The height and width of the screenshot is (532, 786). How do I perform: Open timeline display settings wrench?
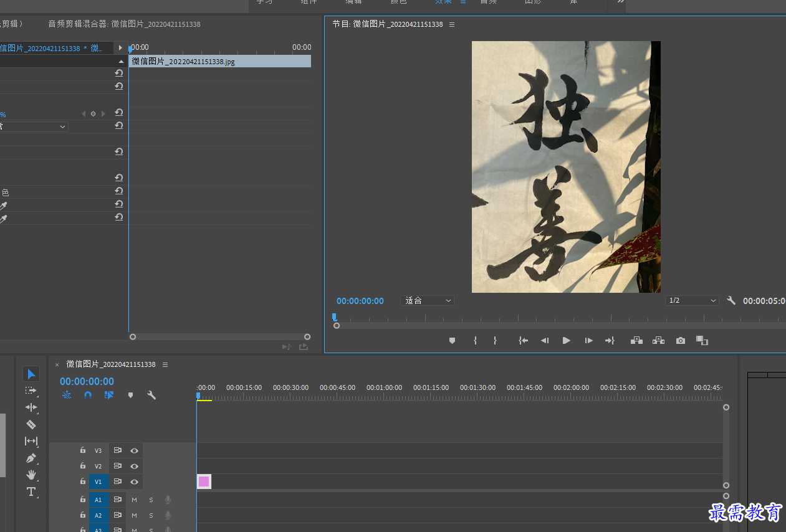151,395
